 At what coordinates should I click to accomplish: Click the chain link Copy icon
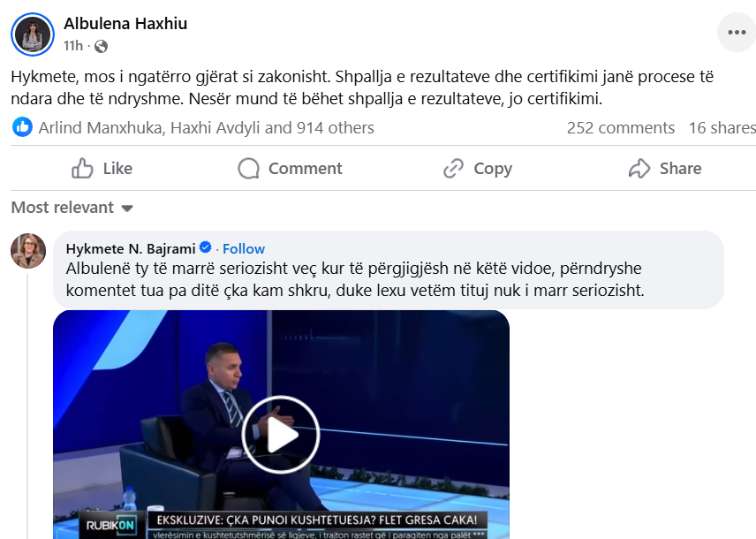coord(453,169)
